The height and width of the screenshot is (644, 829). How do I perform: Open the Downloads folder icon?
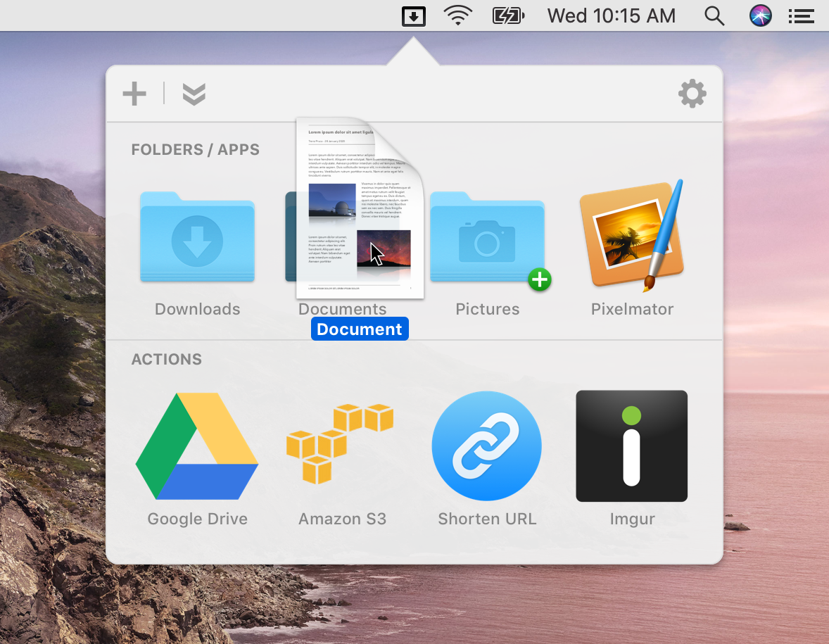[x=197, y=238]
